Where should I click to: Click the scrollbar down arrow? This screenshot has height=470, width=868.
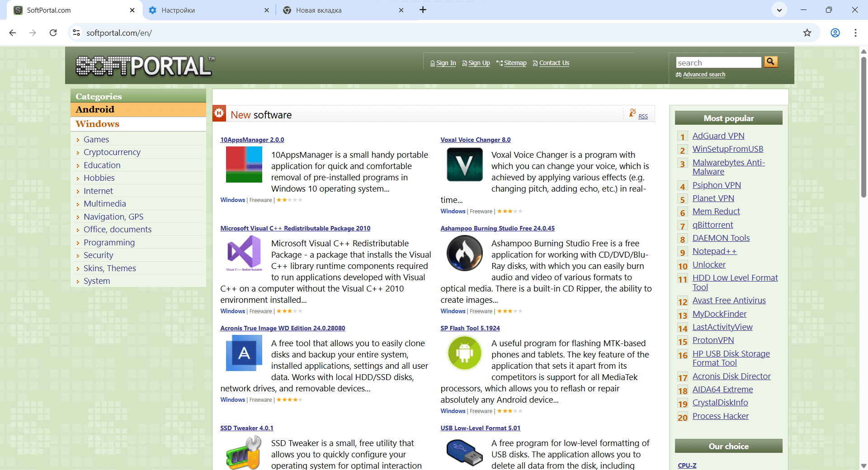863,465
